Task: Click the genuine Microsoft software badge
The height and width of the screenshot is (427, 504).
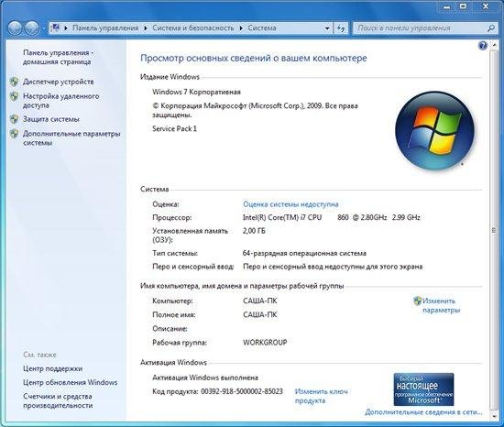Action: click(x=423, y=389)
